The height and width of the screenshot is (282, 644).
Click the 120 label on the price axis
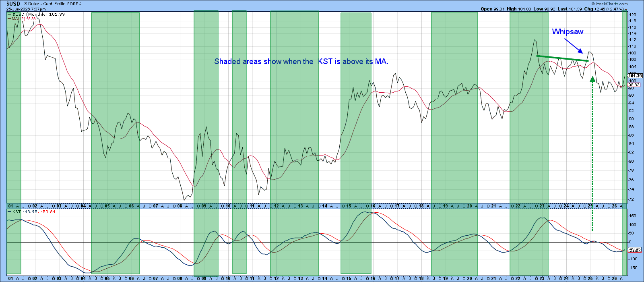[632, 15]
